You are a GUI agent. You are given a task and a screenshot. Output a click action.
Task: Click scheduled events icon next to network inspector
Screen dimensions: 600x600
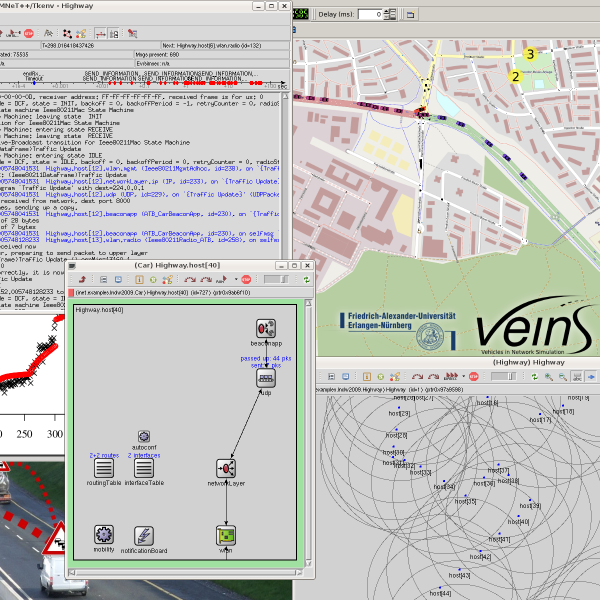(81, 34)
